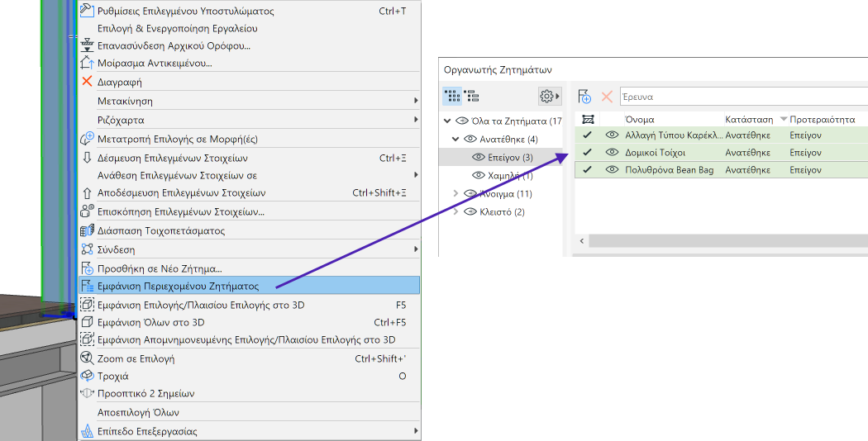
Task: Click the Orbit icon
Action: point(87,376)
